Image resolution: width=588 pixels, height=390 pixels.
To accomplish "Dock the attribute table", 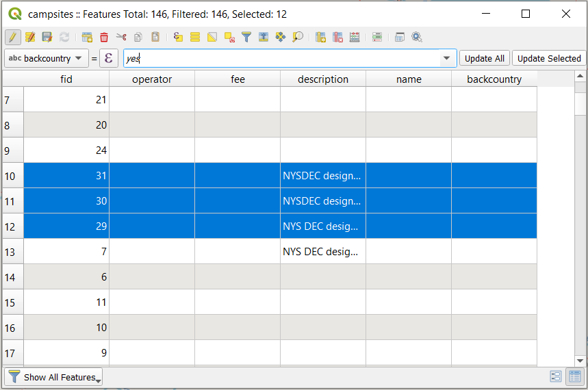I will coord(400,37).
